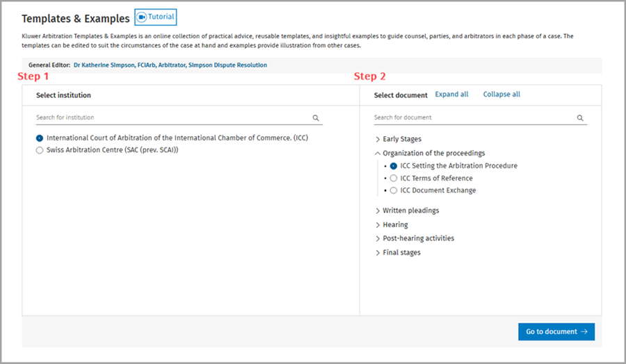
Task: Click the Go to document button
Action: click(556, 332)
